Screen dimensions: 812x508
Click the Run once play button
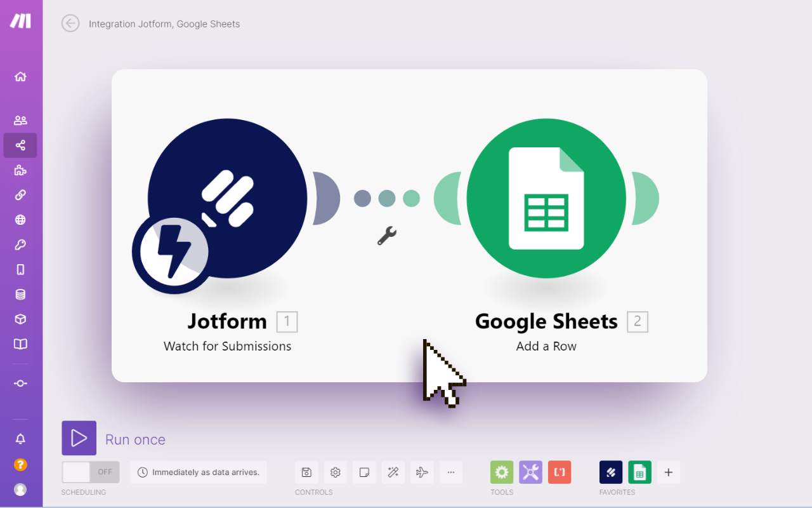pyautogui.click(x=79, y=438)
